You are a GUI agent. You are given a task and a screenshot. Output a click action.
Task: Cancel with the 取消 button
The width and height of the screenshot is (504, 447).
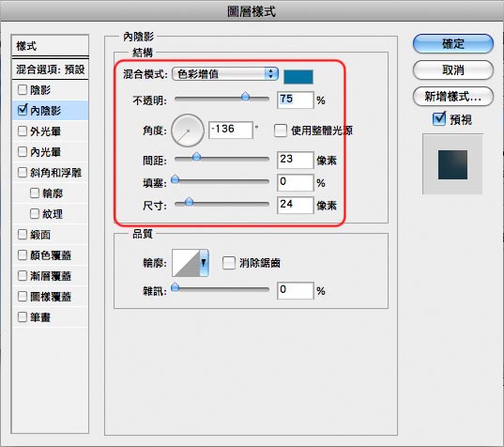[x=453, y=69]
